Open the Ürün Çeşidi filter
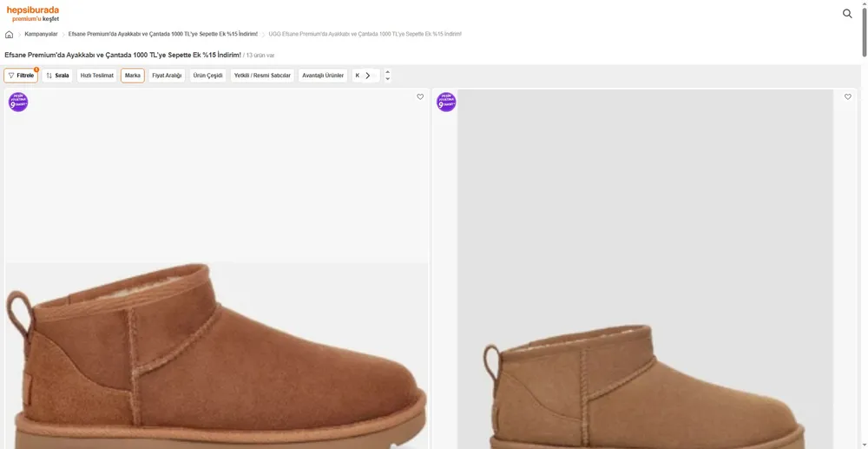 (x=207, y=76)
